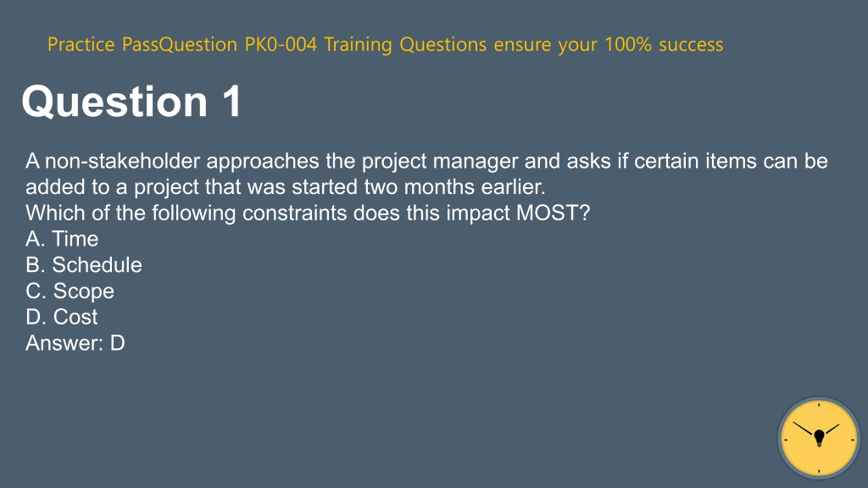Click the 100% success text

click(x=664, y=44)
